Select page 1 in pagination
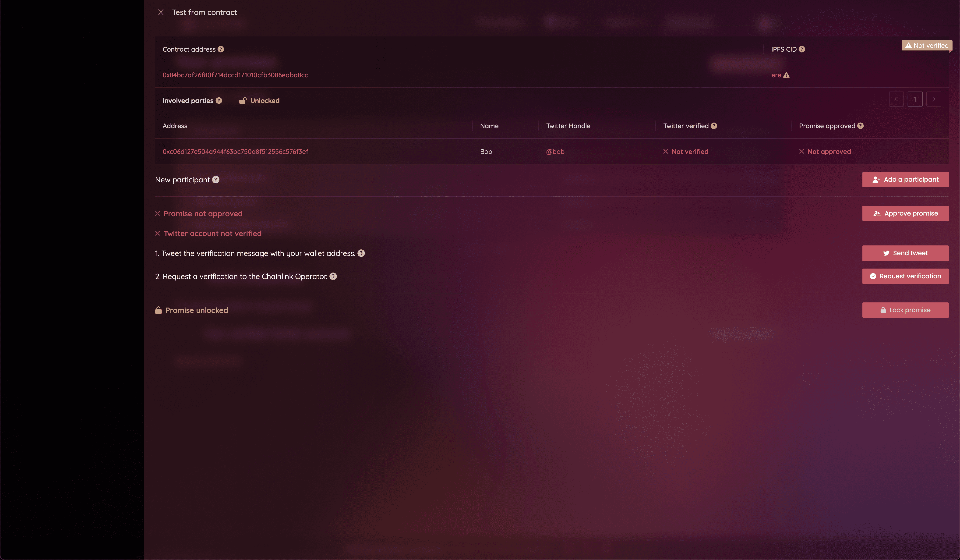Screen dimensions: 960x560 click(915, 99)
